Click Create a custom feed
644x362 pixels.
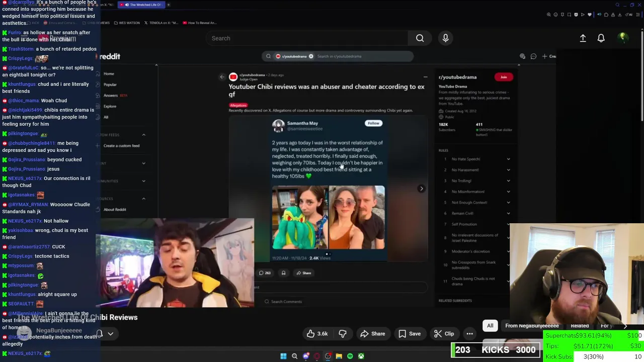coord(121,146)
